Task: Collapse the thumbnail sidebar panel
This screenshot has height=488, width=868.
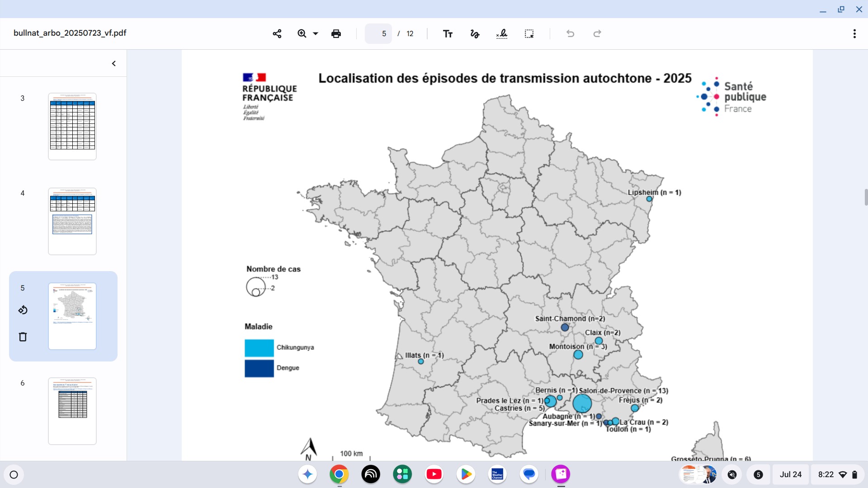Action: [114, 63]
